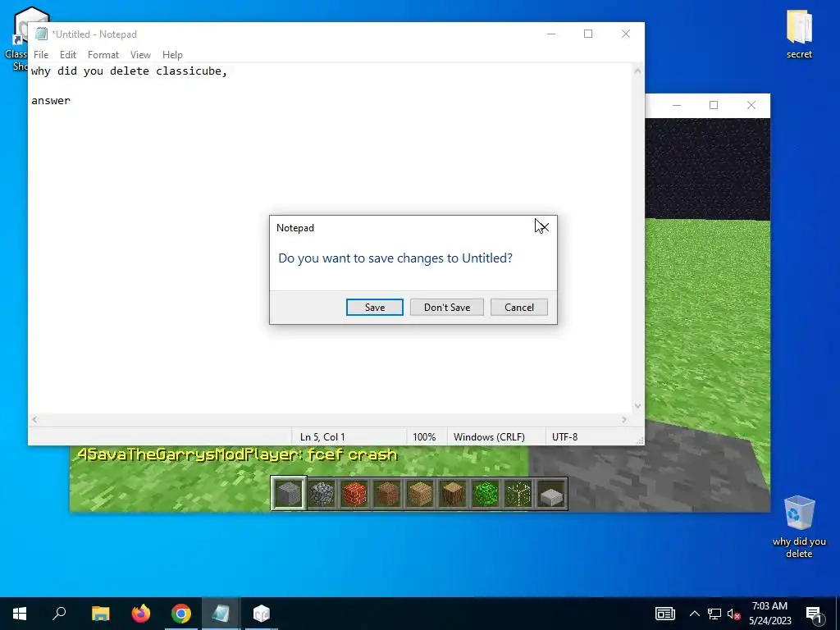Click the 'why did you delete classicube,' line
Screen dimensions: 840x630
[x=129, y=71]
